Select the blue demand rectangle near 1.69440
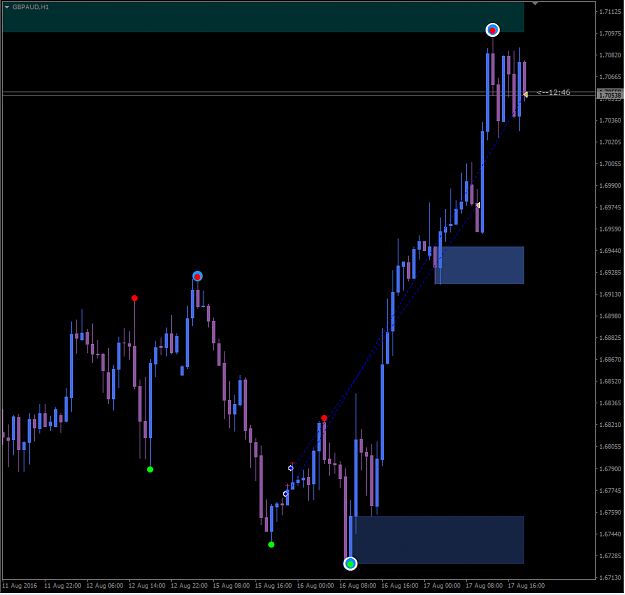Image resolution: width=625 pixels, height=595 pixels. (x=480, y=265)
